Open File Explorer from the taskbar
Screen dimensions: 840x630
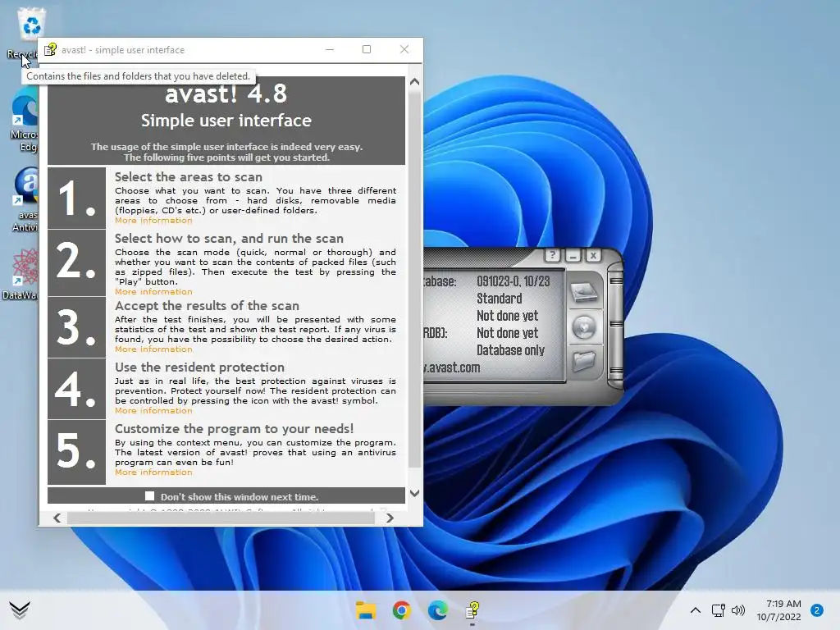coord(366,610)
